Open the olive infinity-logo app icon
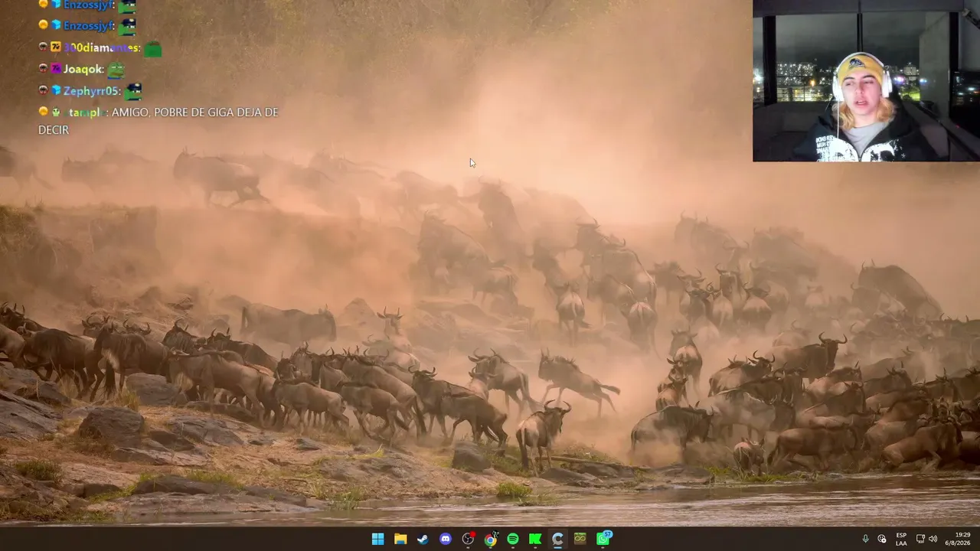The height and width of the screenshot is (551, 980). coord(580,539)
